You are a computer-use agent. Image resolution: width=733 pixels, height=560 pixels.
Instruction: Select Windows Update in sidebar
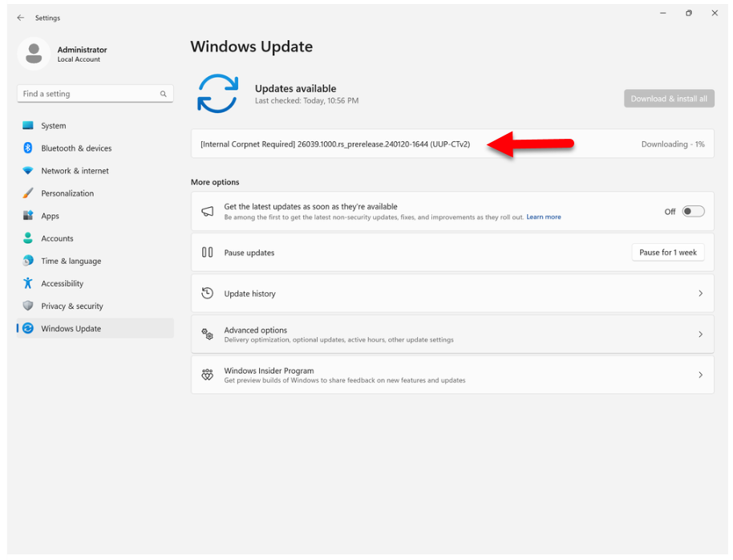coord(95,328)
